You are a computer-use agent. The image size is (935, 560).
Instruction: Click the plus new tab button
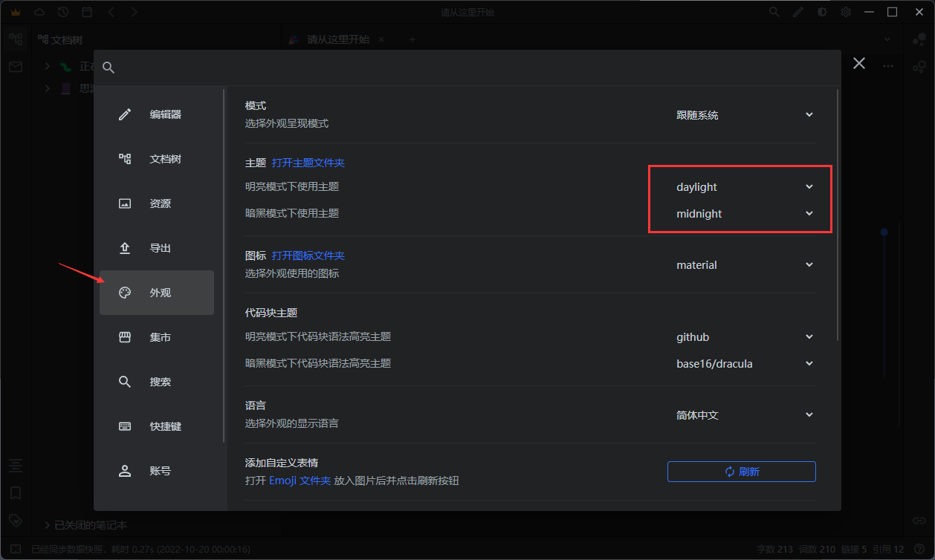[x=413, y=39]
